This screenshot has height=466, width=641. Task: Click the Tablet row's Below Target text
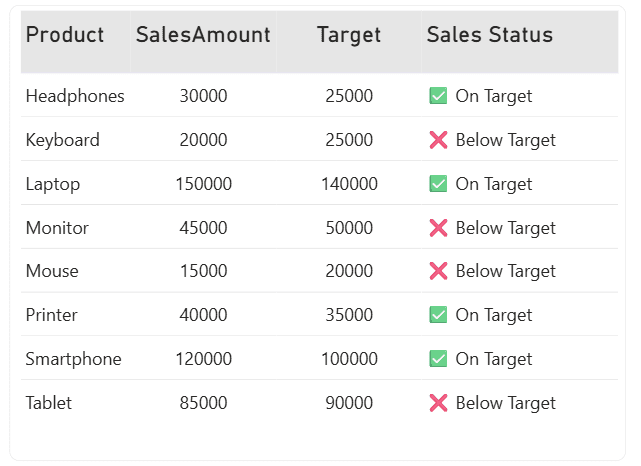tap(505, 403)
